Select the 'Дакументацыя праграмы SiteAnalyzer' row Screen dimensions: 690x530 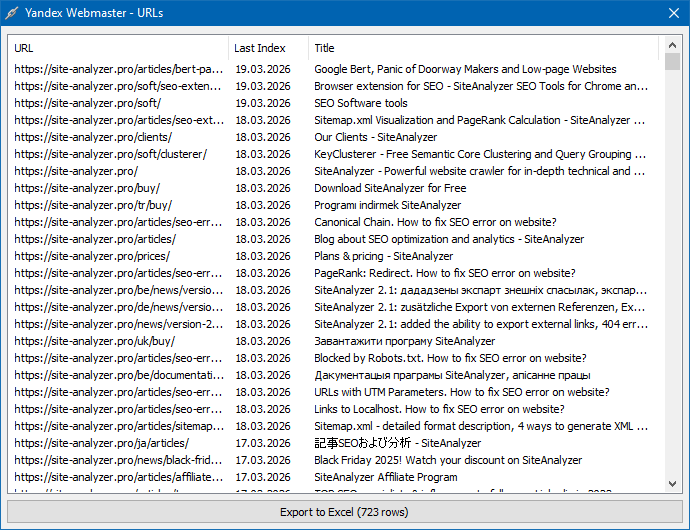[x=336, y=375]
